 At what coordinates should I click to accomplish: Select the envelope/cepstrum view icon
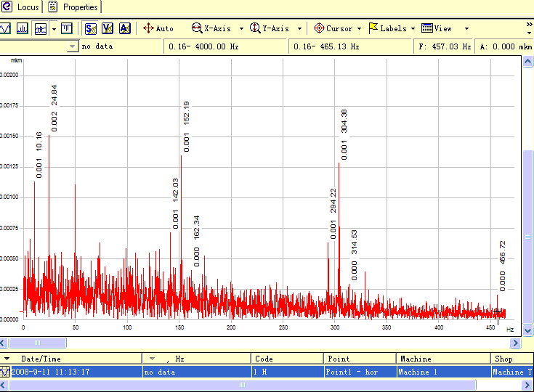point(67,28)
